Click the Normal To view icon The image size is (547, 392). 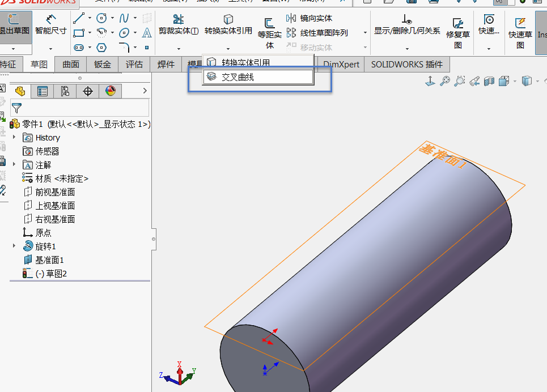pos(430,81)
